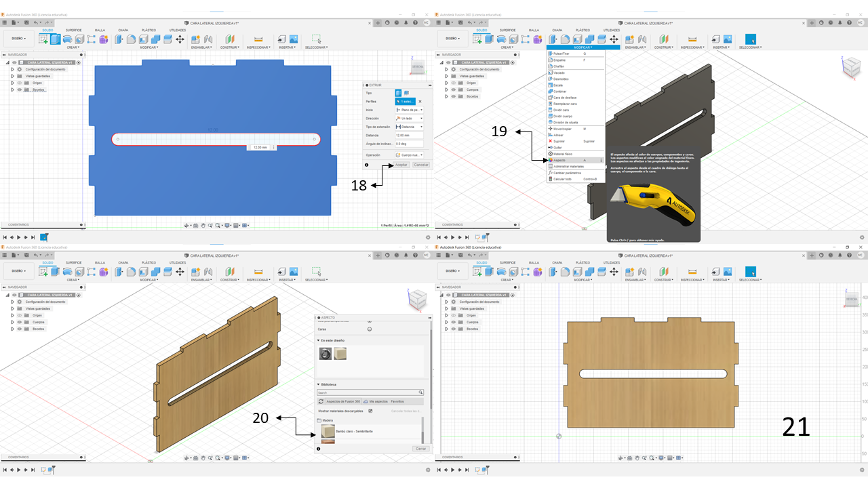
Task: Activate root component radio in Extruir-dialog window
Action: [79, 62]
